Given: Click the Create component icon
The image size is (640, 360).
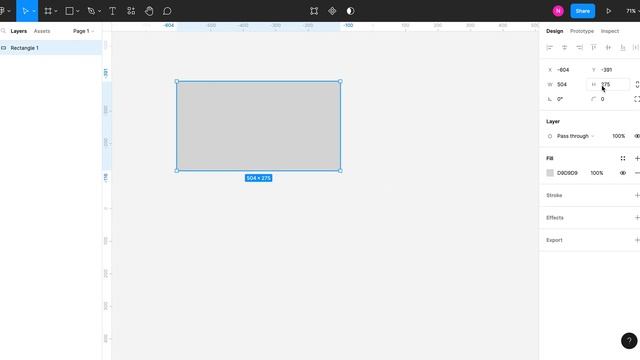Looking at the screenshot, I should pyautogui.click(x=332, y=11).
